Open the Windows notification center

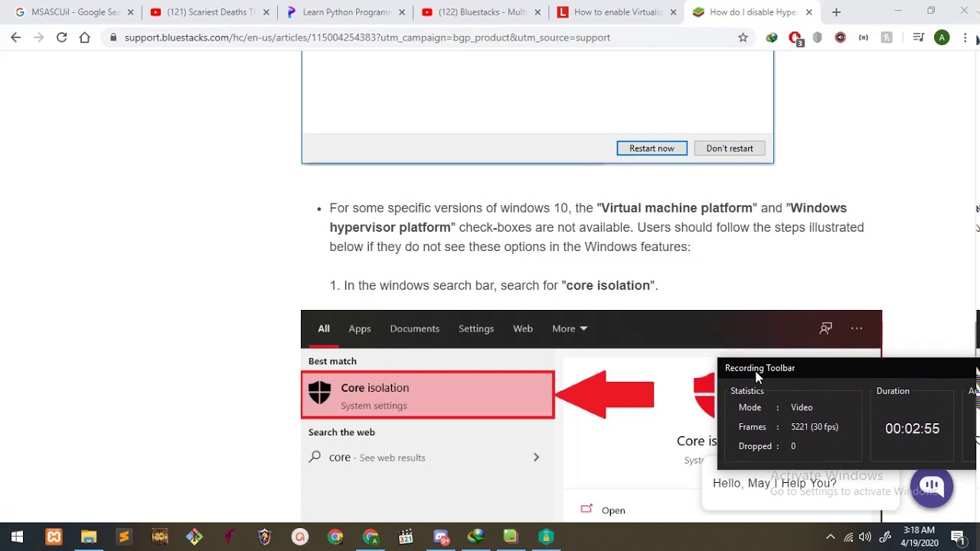pos(957,537)
